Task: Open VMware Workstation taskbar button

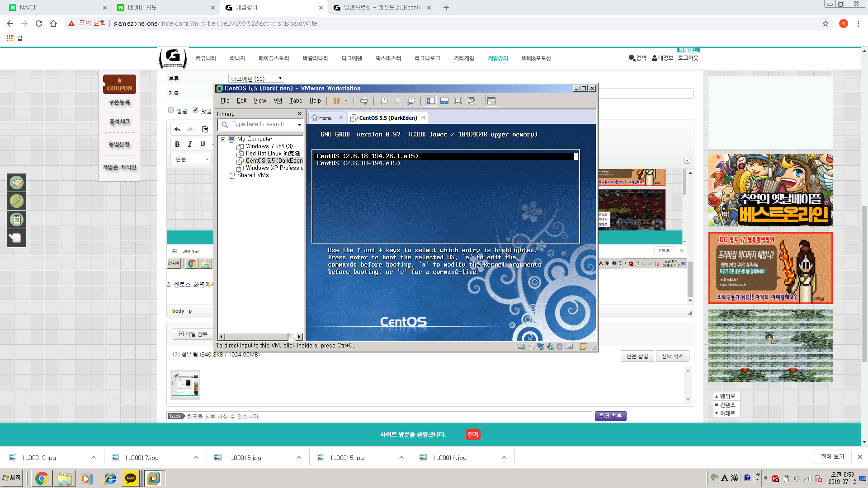Action: [x=153, y=479]
